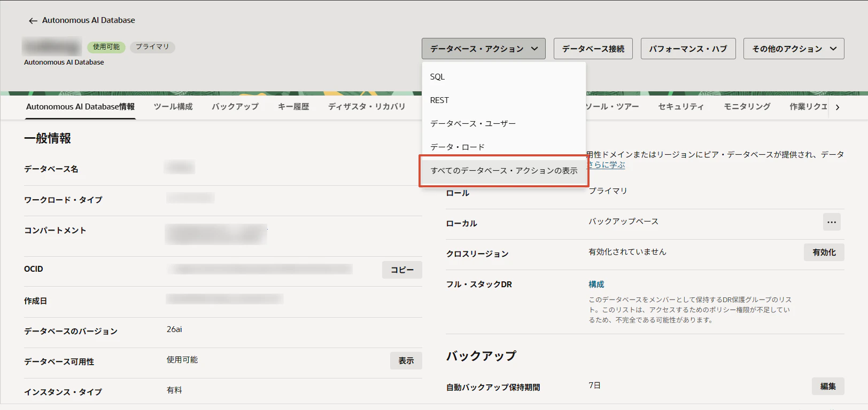Screen dimensions: 868x410
Task: Click the Autonomous AI Database subtitle under the name
Action: click(64, 62)
